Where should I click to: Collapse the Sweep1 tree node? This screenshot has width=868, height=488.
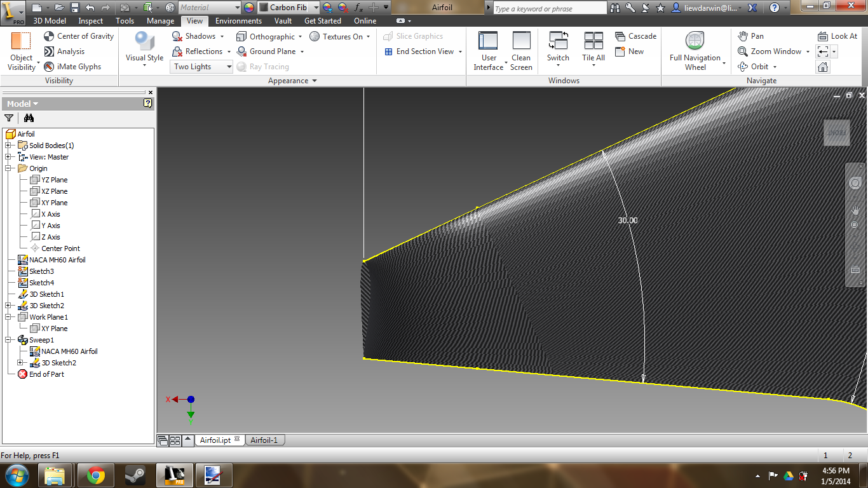pyautogui.click(x=8, y=340)
